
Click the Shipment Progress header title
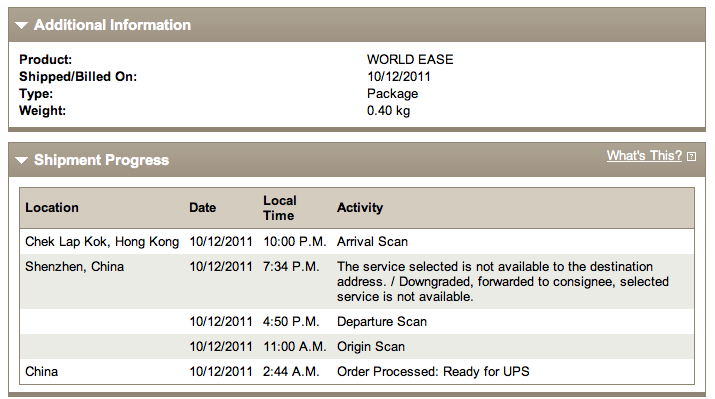[101, 160]
